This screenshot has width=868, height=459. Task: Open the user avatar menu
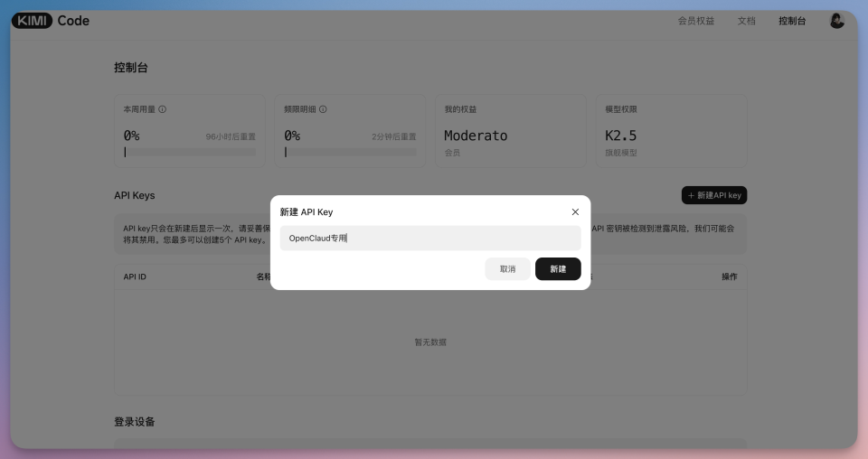[x=837, y=21]
